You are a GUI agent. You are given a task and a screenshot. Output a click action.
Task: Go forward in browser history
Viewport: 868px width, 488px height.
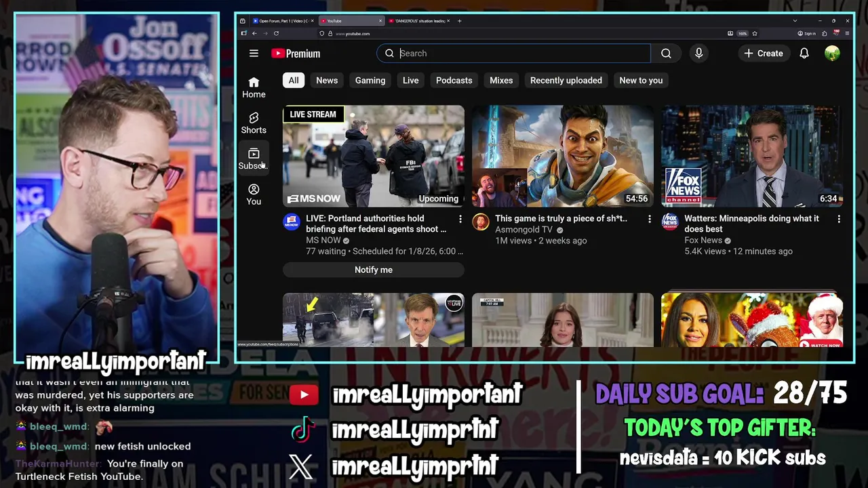click(x=265, y=33)
